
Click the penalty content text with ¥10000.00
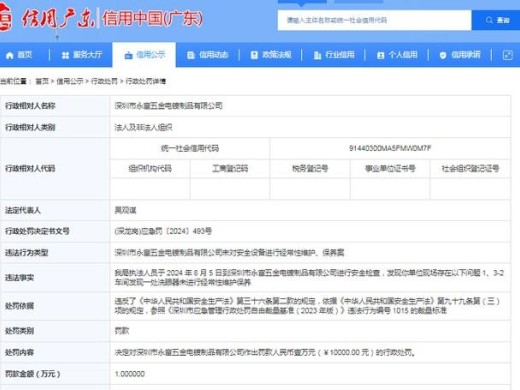pos(265,353)
